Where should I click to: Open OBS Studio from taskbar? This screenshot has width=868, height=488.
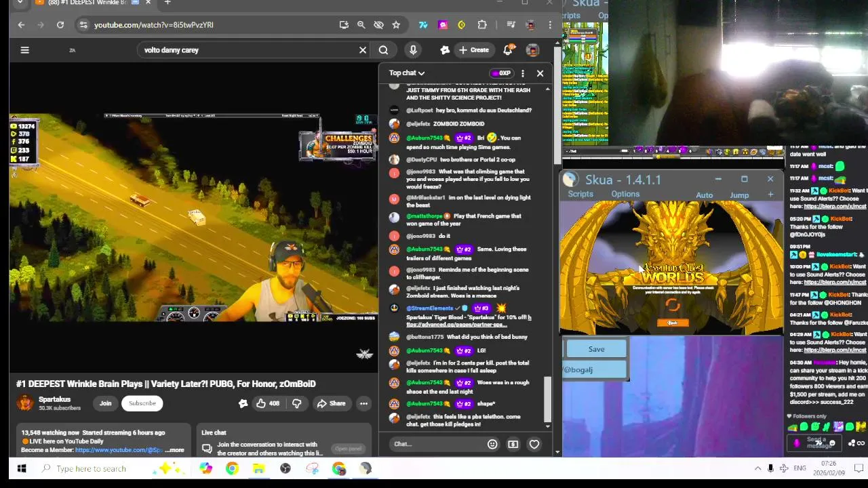click(285, 468)
